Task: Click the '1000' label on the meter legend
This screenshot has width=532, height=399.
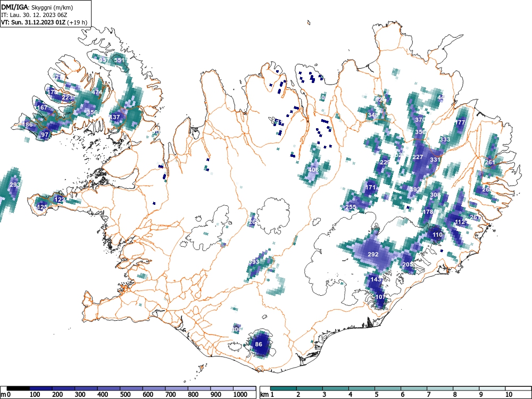Action: tap(240, 395)
